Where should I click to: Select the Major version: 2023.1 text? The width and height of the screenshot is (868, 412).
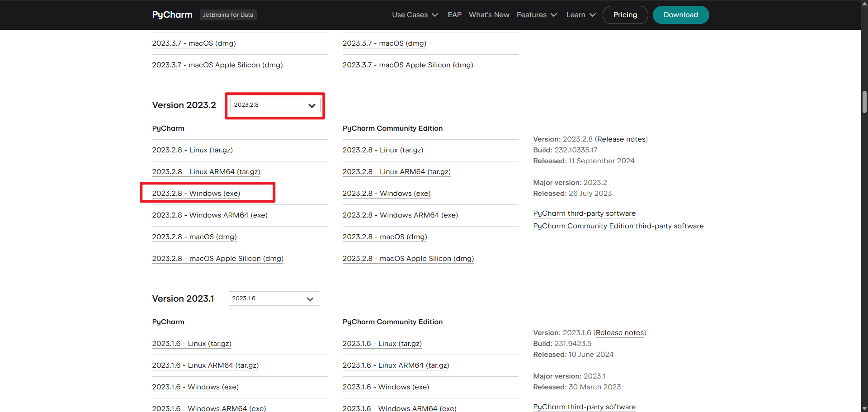569,376
